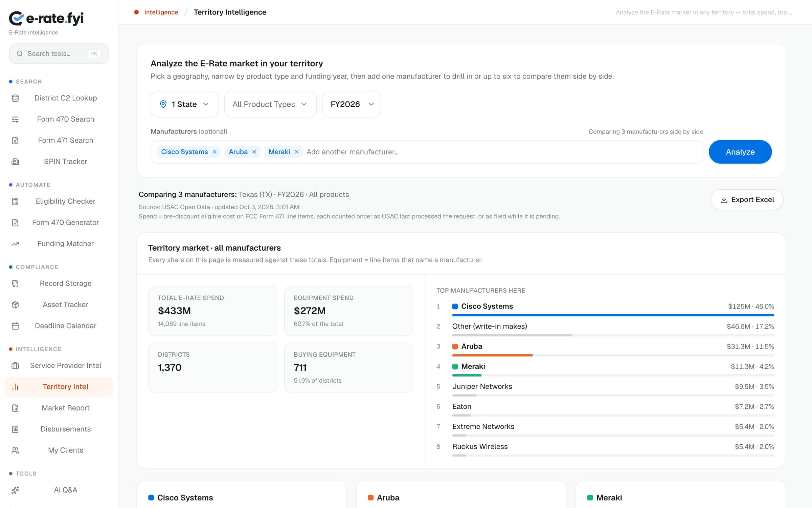This screenshot has height=508, width=812.
Task: Click the download icon on Export Excel
Action: point(724,200)
